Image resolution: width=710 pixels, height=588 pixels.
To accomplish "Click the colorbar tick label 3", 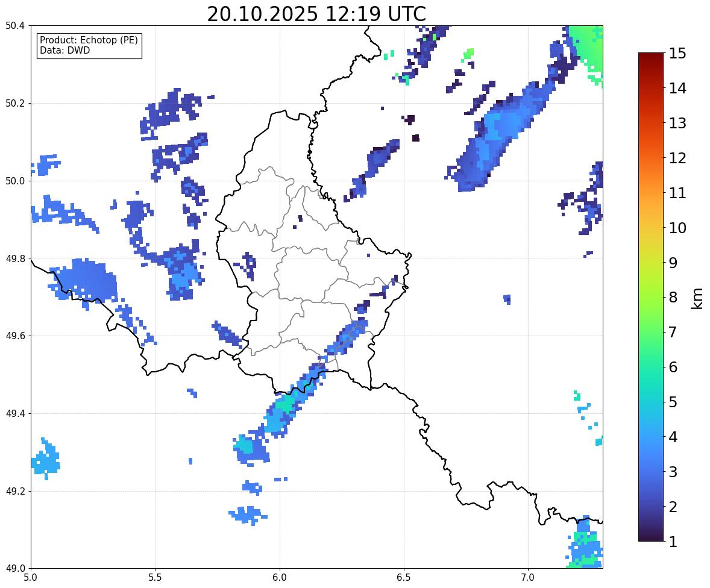I will pos(673,472).
